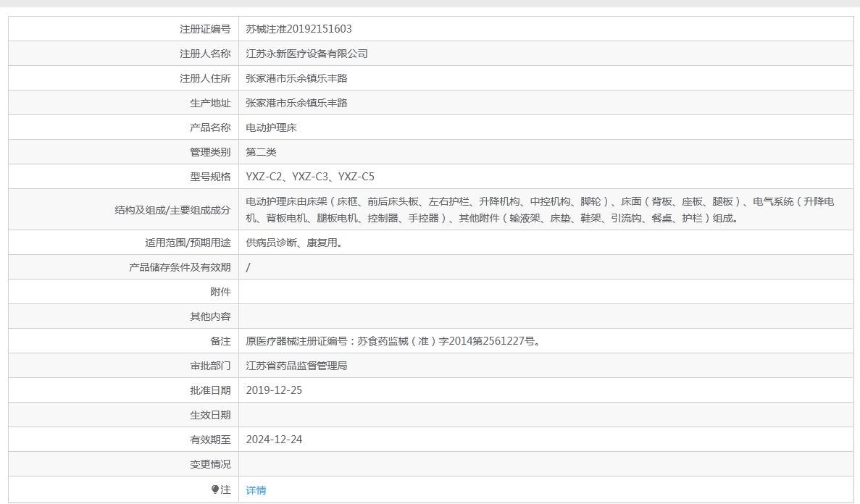Screen dimensions: 860x504
Task: Click the 产品名称 label
Action: [210, 127]
